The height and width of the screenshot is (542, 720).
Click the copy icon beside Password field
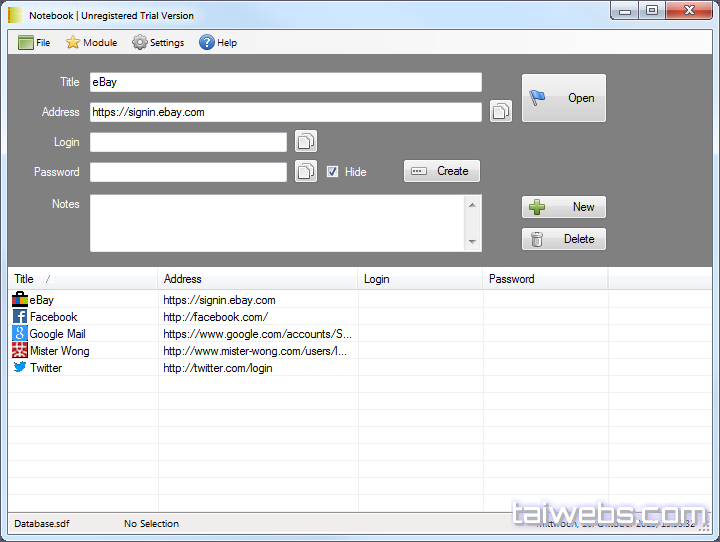coord(306,172)
